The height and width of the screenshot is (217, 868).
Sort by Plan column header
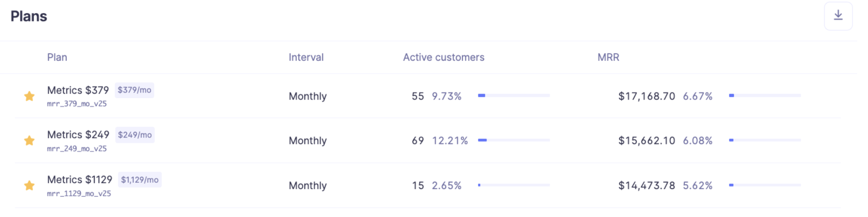[57, 57]
